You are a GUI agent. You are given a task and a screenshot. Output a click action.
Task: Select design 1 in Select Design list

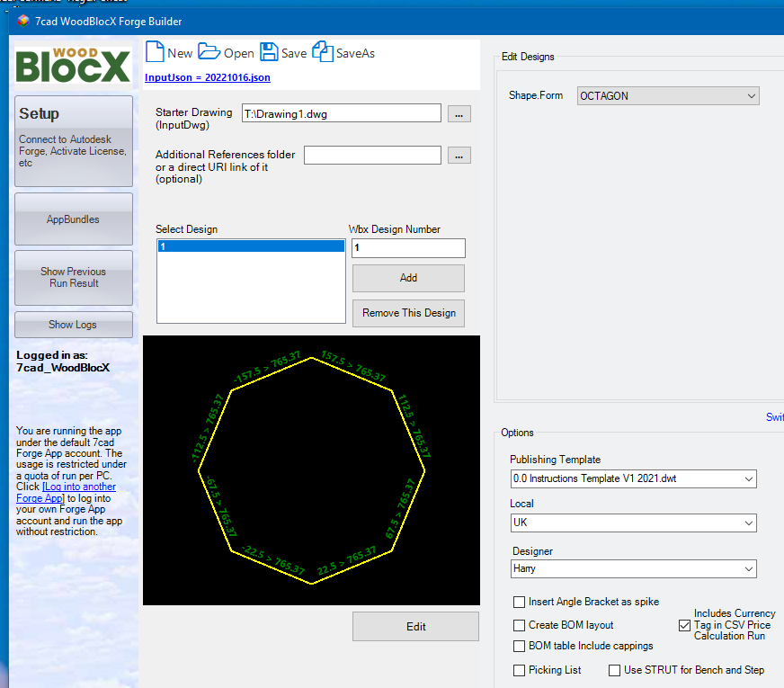point(251,246)
